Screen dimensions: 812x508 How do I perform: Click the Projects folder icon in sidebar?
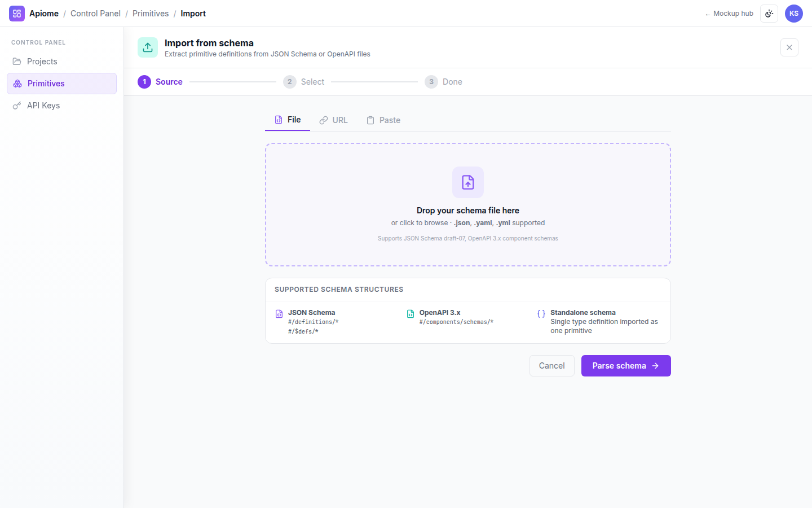17,62
